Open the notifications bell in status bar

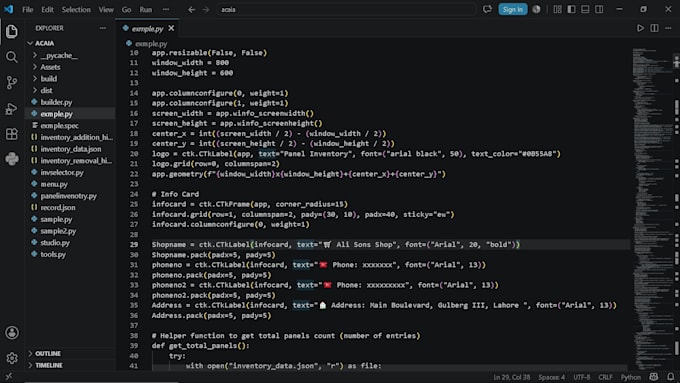point(671,377)
